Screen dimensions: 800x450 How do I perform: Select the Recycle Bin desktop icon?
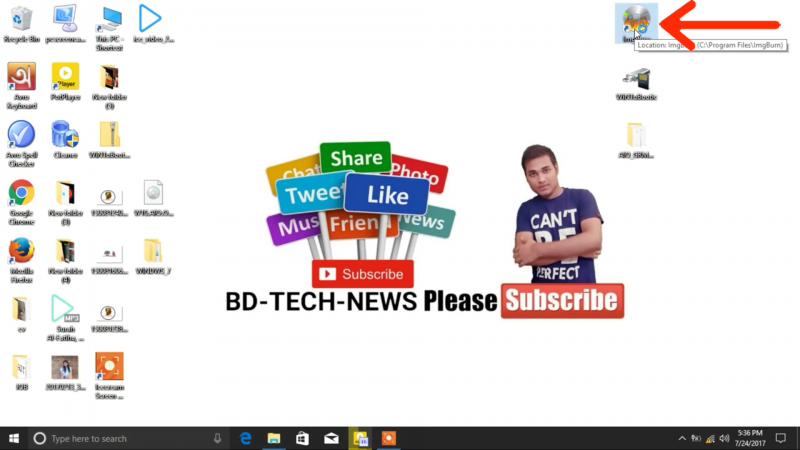[21, 24]
